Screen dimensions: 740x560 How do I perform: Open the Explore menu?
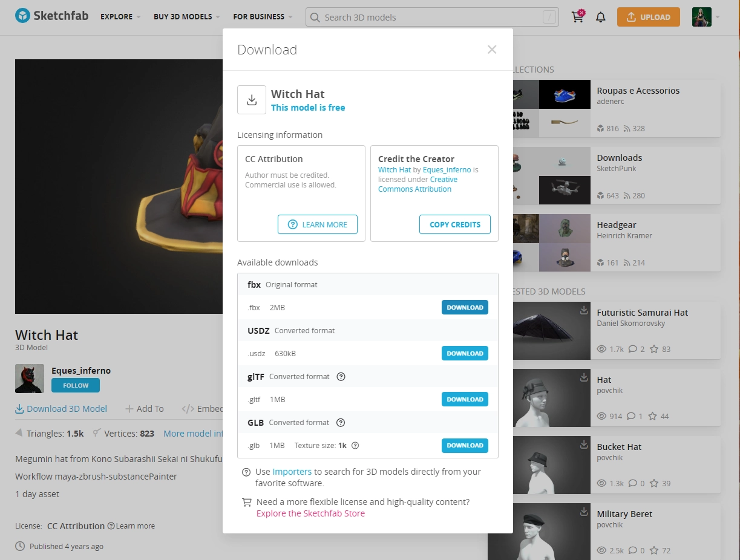pyautogui.click(x=120, y=17)
